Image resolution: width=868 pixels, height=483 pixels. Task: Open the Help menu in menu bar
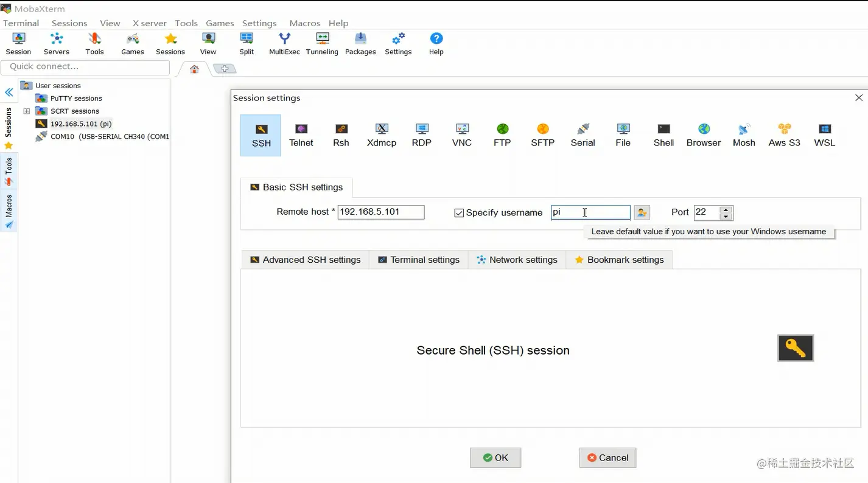338,23
